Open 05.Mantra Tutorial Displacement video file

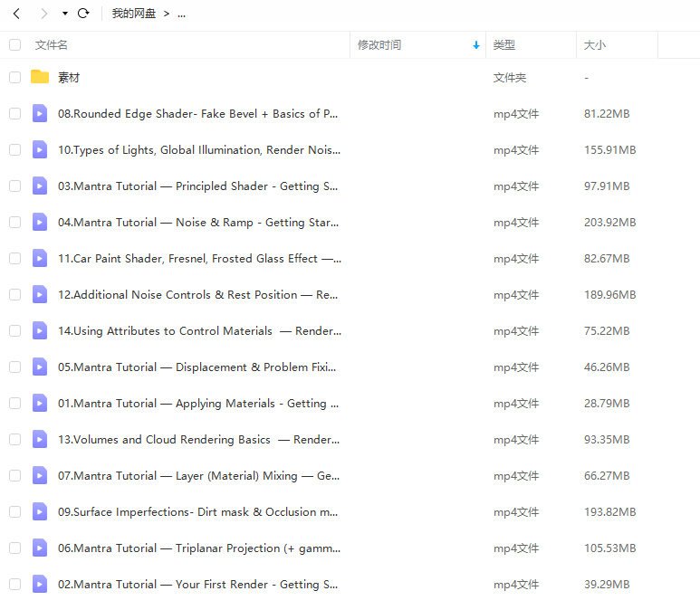197,367
